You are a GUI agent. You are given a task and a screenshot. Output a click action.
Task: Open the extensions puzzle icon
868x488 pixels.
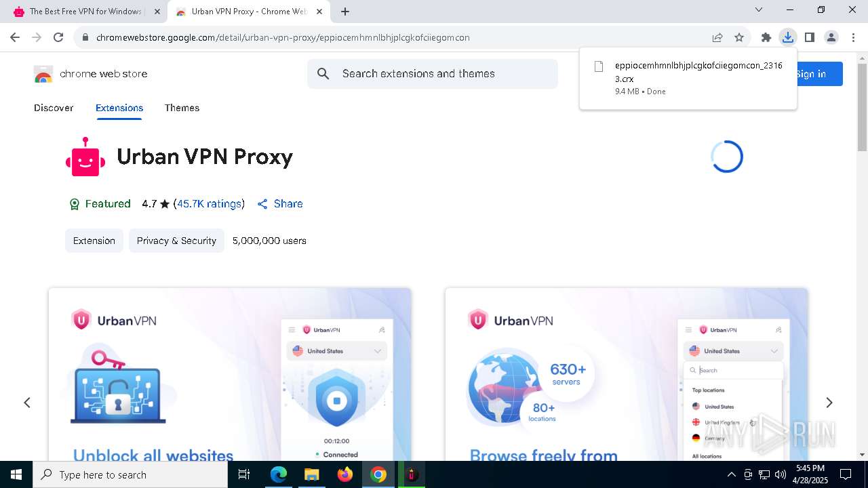(766, 37)
